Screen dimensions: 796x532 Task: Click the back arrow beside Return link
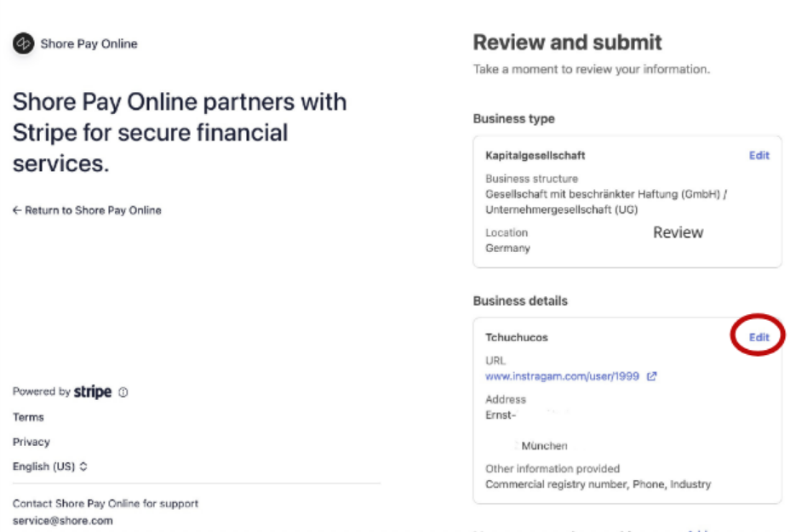(17, 210)
